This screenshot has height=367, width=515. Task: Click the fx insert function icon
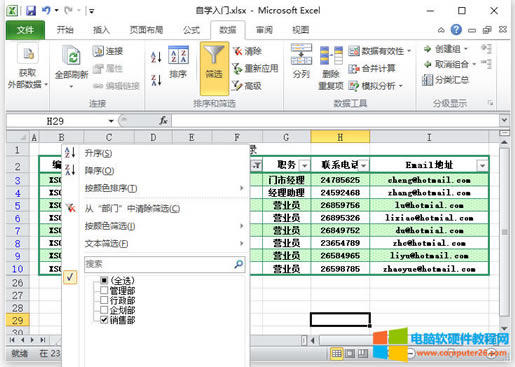(163, 121)
